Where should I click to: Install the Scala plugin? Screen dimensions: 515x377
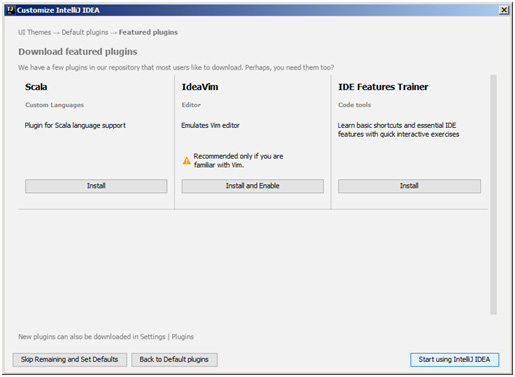coord(96,186)
